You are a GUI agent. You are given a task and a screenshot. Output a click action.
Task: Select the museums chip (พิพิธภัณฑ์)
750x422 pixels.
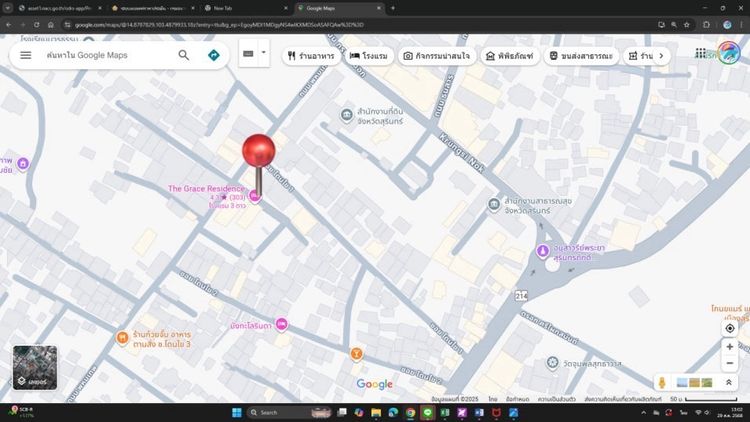(510, 56)
